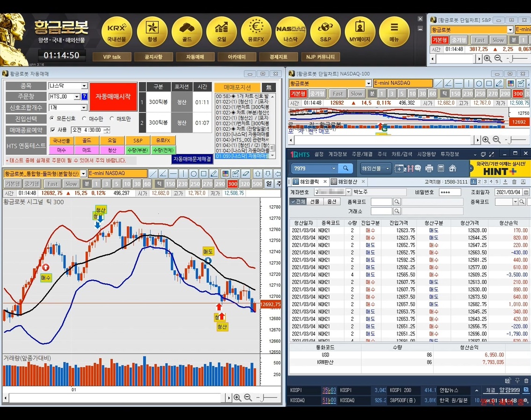Open 황금로봇 dropdown in NASDAQ-100 chart window
Screen dimensions: 531x420
369,83
